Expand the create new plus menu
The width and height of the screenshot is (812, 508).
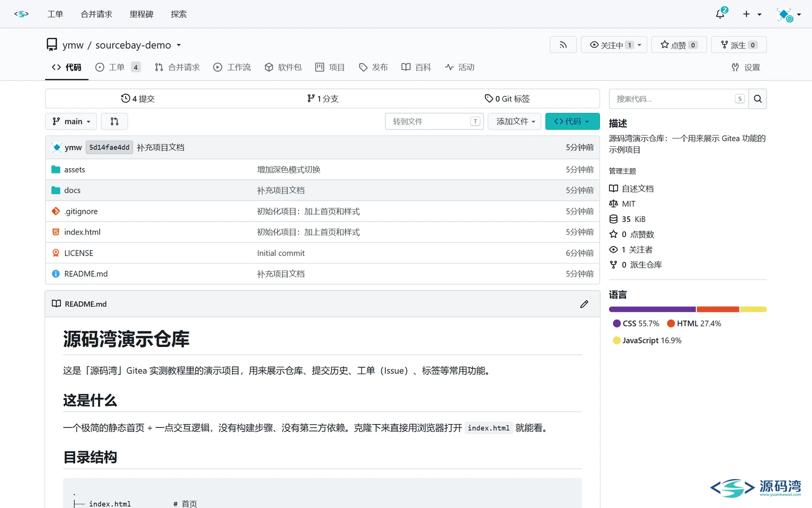pyautogui.click(x=752, y=14)
